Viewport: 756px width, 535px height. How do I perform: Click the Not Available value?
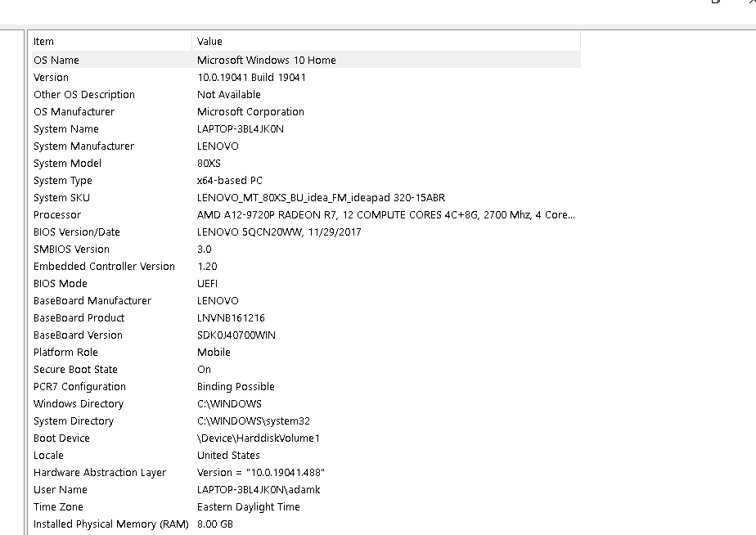(x=229, y=94)
